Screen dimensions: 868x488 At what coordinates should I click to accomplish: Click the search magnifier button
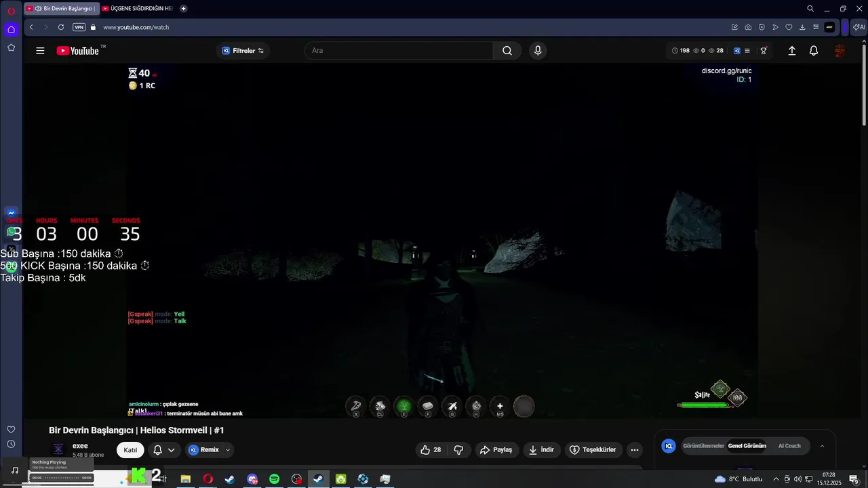[507, 51]
